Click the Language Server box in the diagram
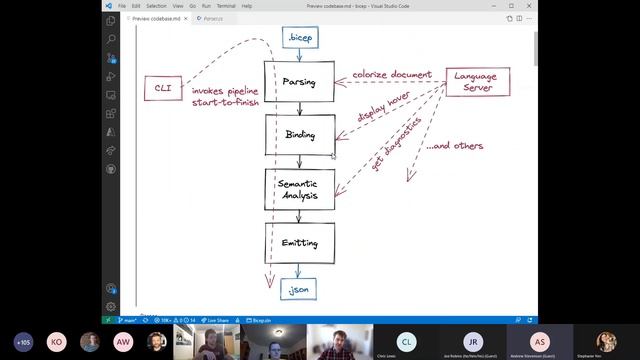 click(478, 82)
